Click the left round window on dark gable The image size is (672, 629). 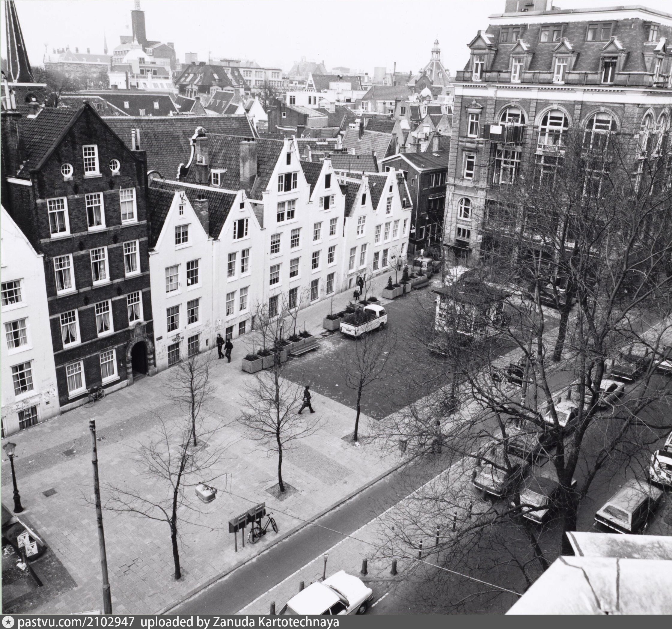coord(67,169)
